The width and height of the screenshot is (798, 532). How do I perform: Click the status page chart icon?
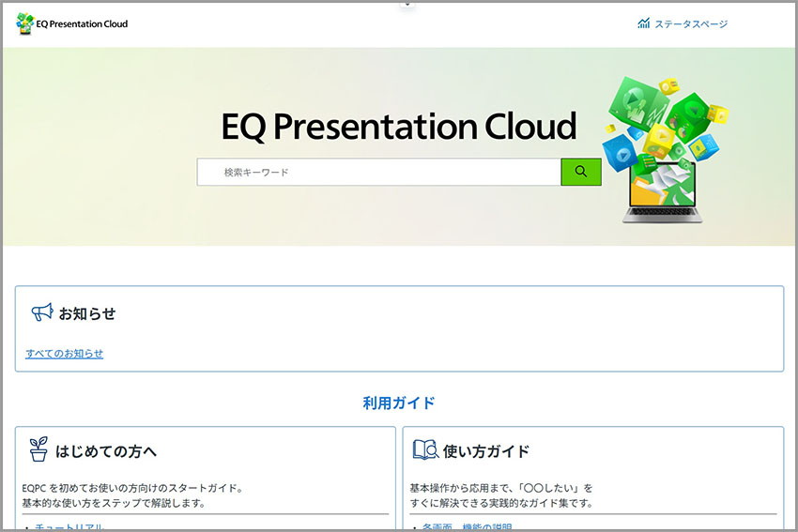point(644,23)
